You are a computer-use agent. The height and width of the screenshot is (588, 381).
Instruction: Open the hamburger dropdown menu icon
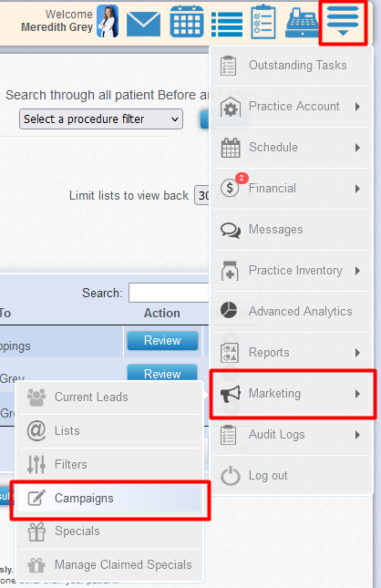coord(343,21)
